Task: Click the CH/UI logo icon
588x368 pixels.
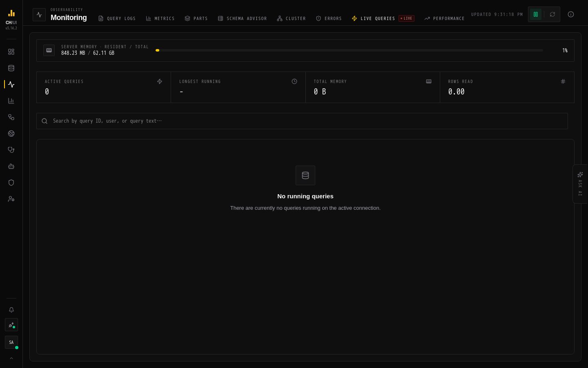Action: click(11, 13)
